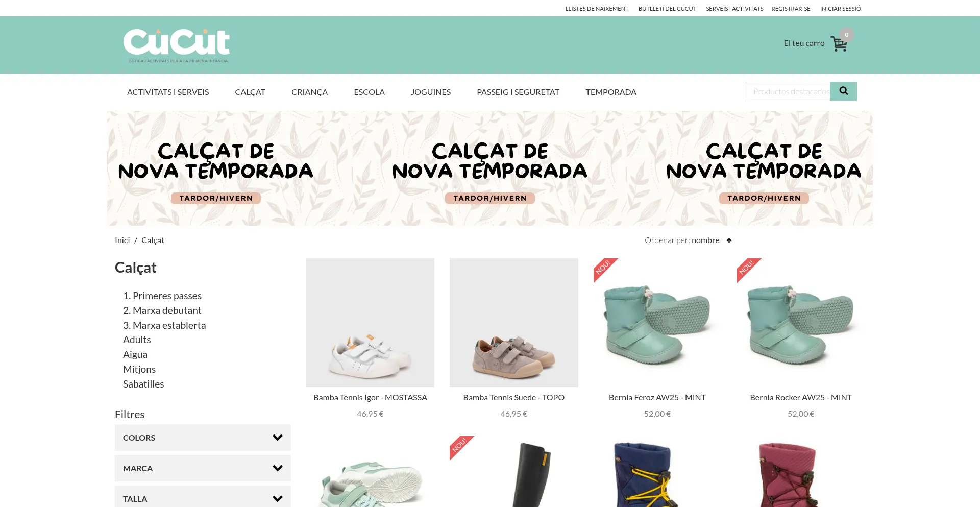Screen dimensions: 980x507
Task: Open the CALÇAT menu
Action: click(250, 92)
